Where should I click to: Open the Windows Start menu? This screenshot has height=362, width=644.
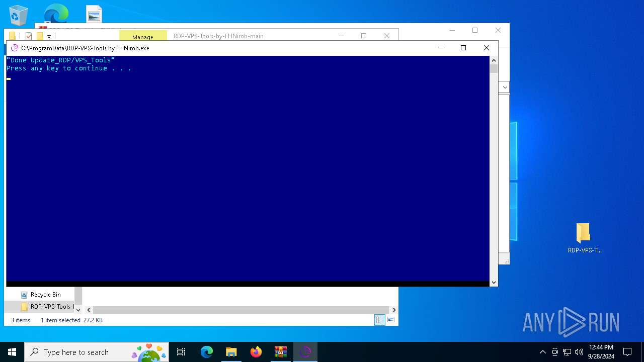coord(12,352)
